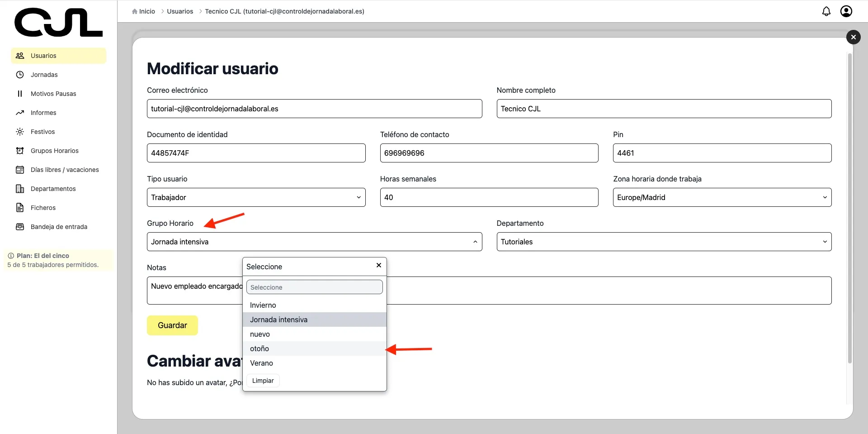Click the Motivos Pausas pause icon
The height and width of the screenshot is (434, 868).
[x=20, y=94]
